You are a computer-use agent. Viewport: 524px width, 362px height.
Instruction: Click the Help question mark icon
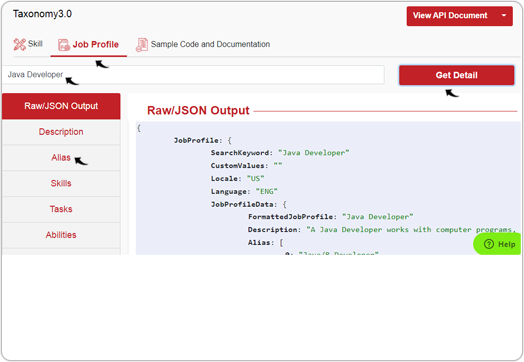coord(489,244)
